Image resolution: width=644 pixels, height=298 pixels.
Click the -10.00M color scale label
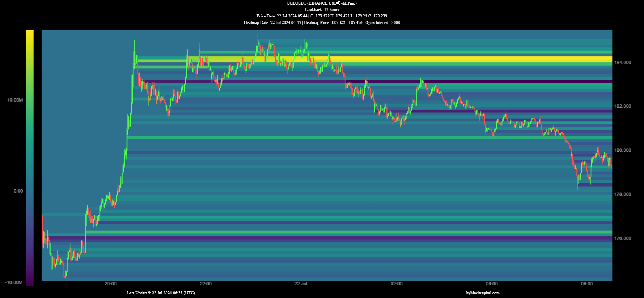point(14,282)
